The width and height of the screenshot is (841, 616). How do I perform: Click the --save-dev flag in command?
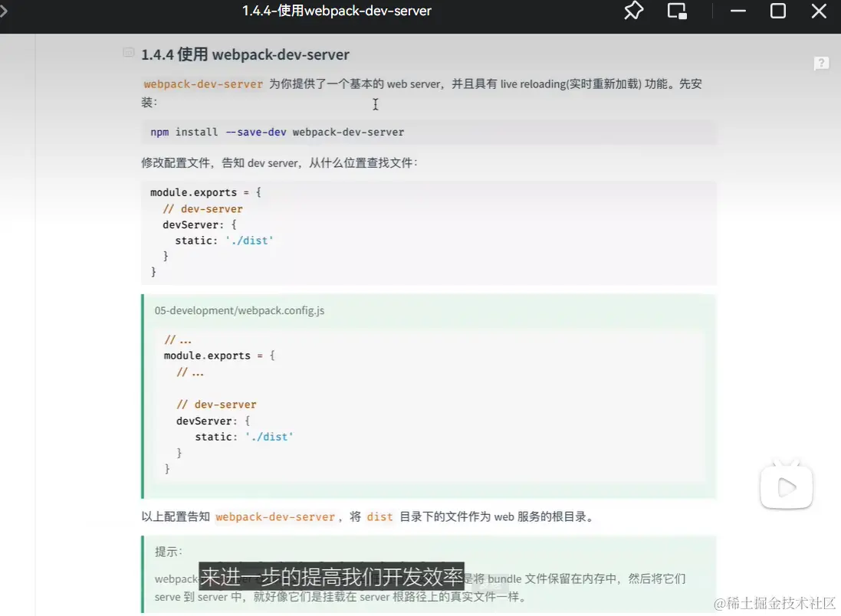256,131
